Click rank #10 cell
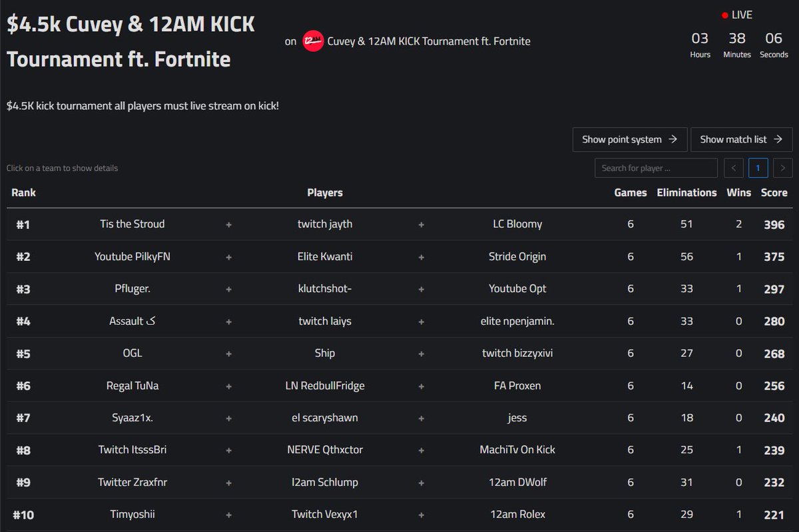 click(23, 514)
